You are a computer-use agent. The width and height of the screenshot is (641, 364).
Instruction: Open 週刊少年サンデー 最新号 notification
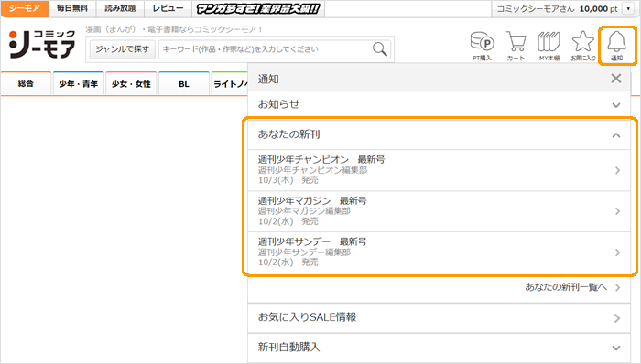point(439,252)
